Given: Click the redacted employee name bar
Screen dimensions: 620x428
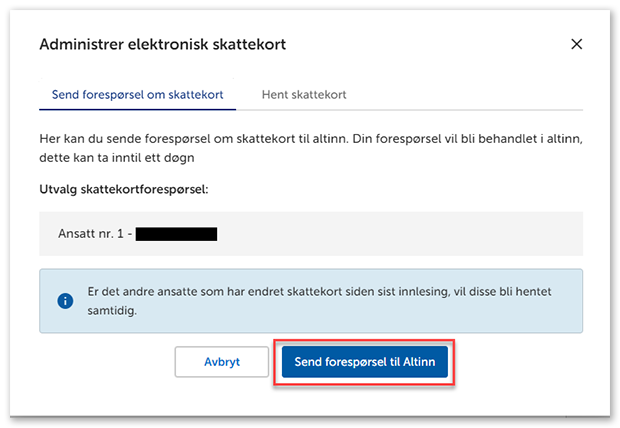Looking at the screenshot, I should [x=176, y=234].
